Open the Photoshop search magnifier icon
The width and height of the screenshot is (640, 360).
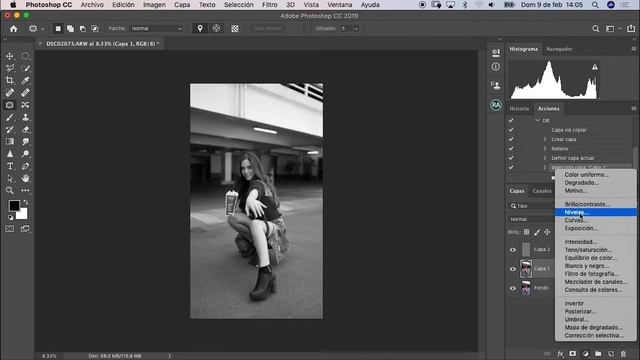(x=596, y=29)
